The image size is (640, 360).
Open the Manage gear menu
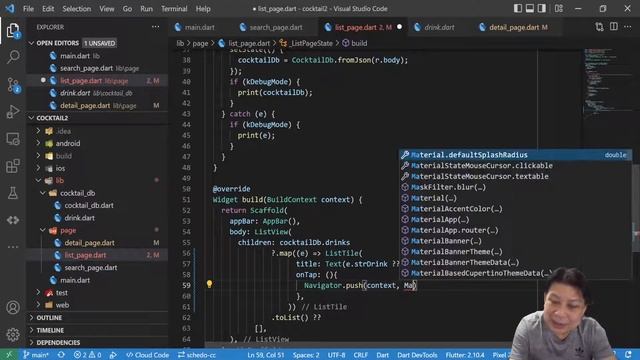coord(13,335)
